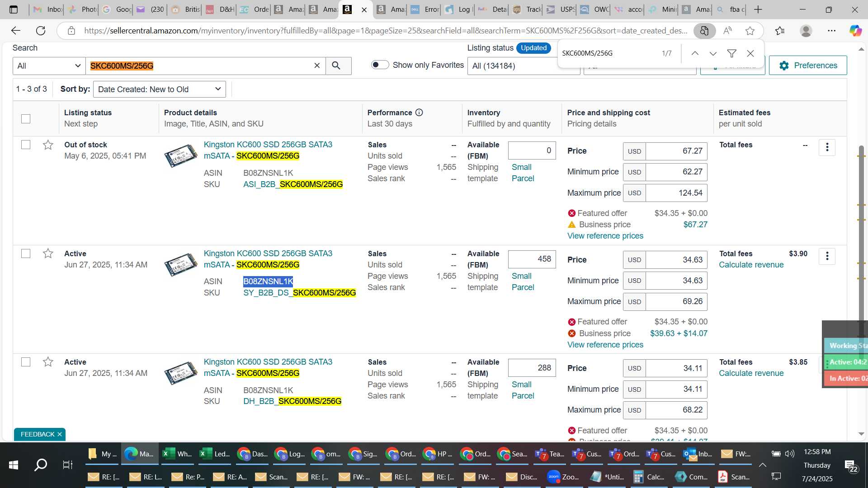Dismiss the FEEDBACK tab
This screenshot has width=868, height=488.
[x=59, y=434]
